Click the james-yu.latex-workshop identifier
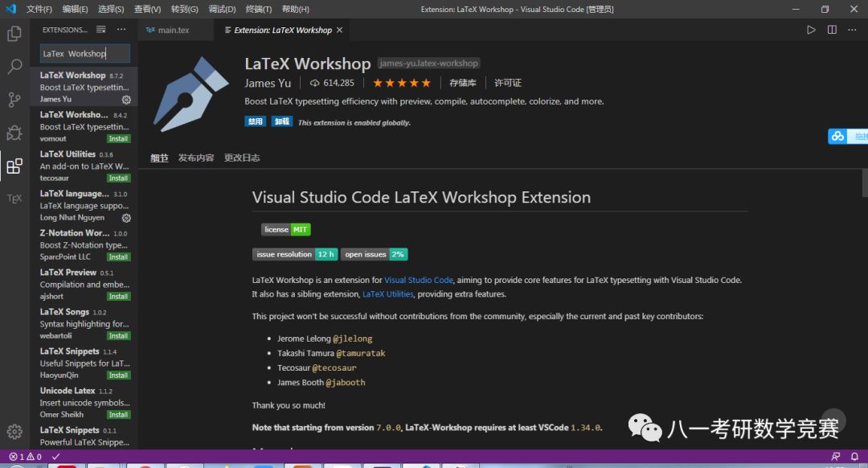The image size is (868, 468). coord(428,64)
